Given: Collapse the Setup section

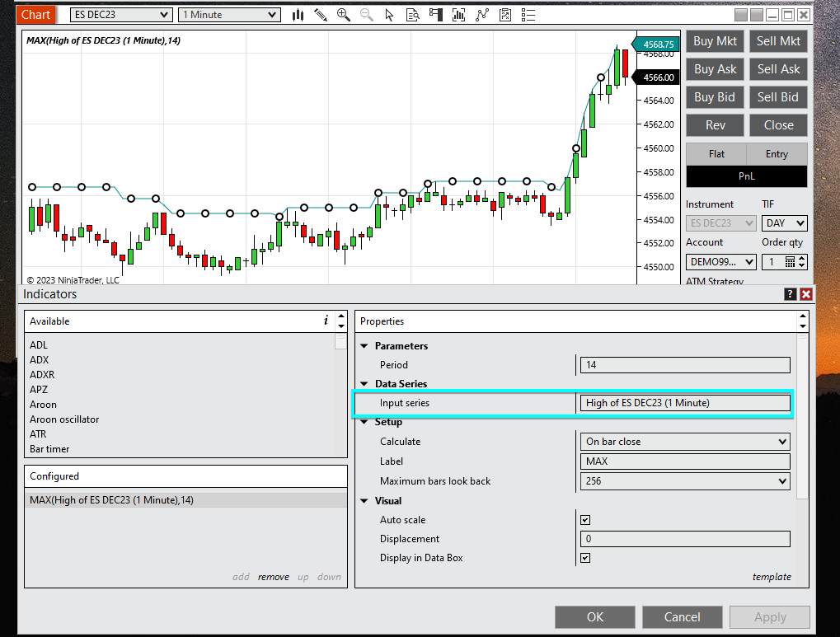Looking at the screenshot, I should (x=364, y=422).
